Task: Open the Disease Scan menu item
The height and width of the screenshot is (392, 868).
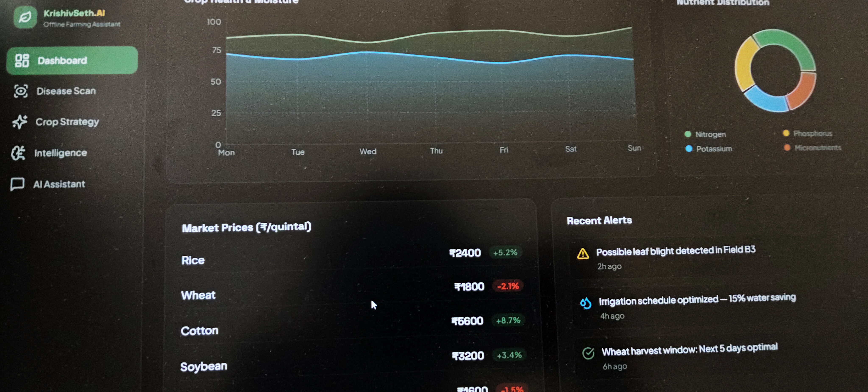Action: click(x=66, y=91)
